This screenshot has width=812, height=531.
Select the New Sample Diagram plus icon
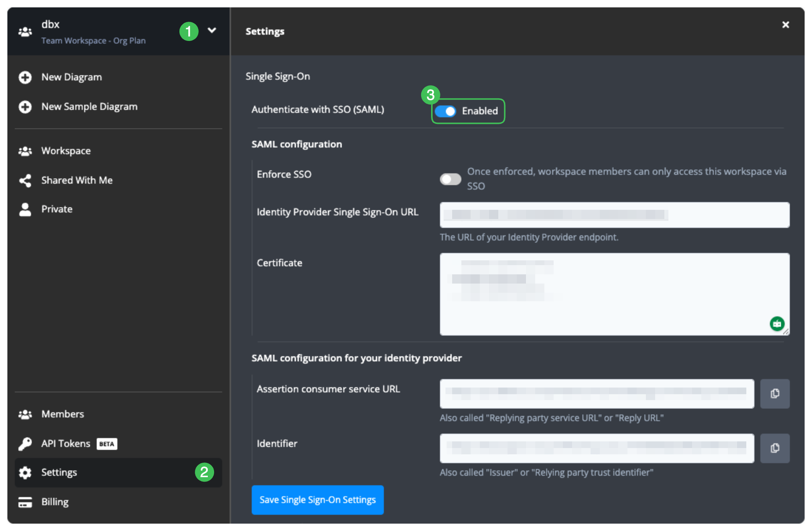[x=25, y=107]
